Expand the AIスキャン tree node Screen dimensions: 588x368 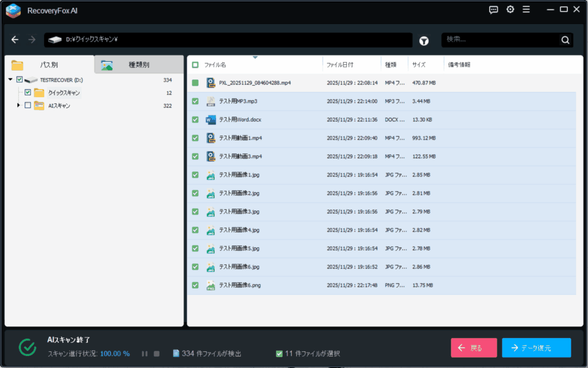(18, 105)
